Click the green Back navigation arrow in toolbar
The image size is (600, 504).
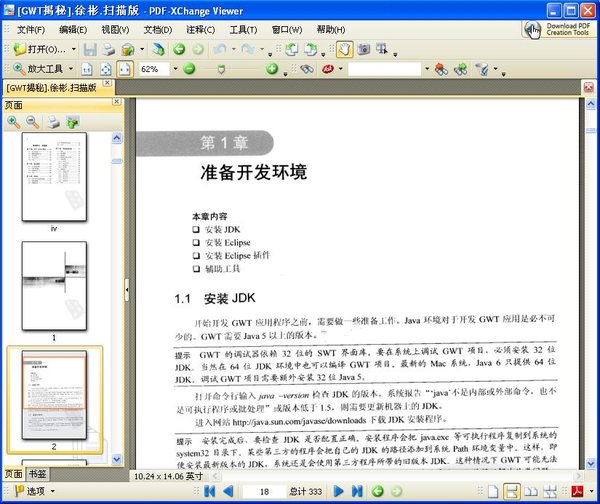point(179,49)
